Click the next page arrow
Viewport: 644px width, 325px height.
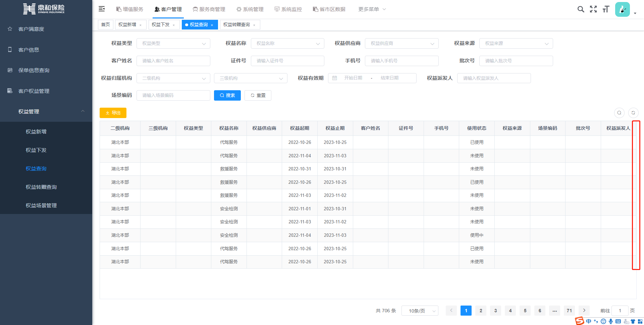click(584, 311)
